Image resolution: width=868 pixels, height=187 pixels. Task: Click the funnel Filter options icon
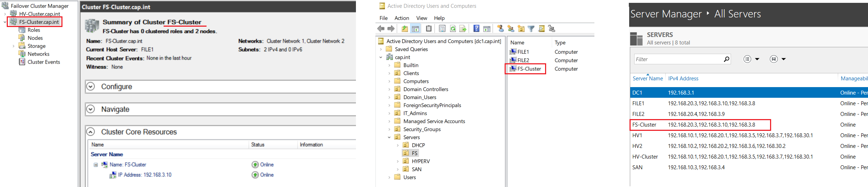[531, 29]
